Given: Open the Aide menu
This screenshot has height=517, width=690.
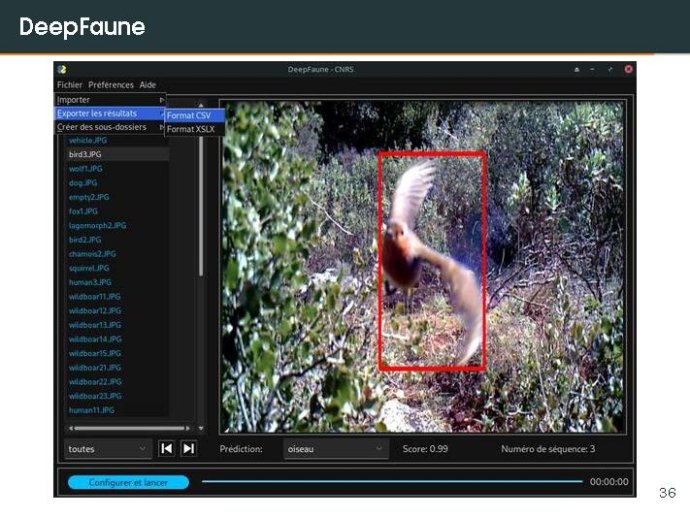Looking at the screenshot, I should (x=148, y=85).
